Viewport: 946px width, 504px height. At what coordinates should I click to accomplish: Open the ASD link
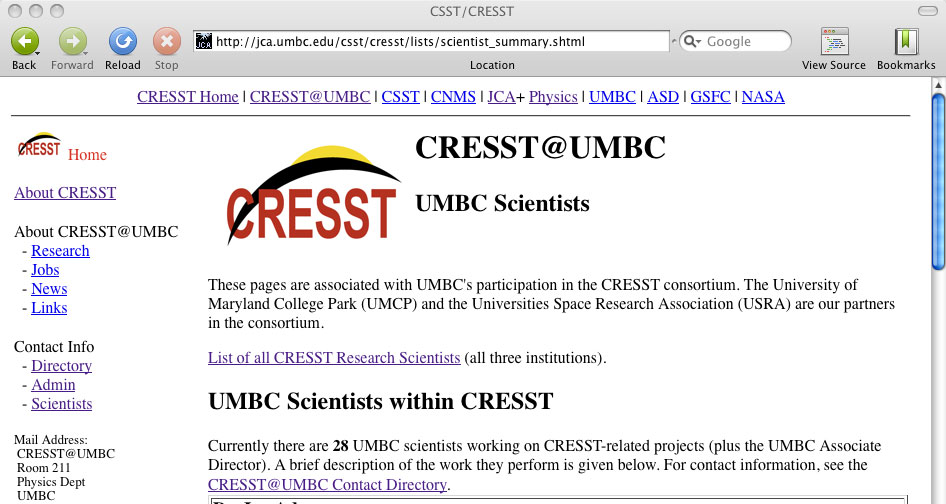pyautogui.click(x=663, y=97)
